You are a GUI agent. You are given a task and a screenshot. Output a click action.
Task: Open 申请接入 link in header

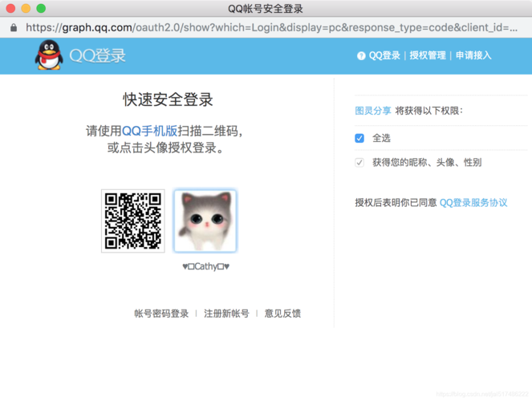[473, 55]
